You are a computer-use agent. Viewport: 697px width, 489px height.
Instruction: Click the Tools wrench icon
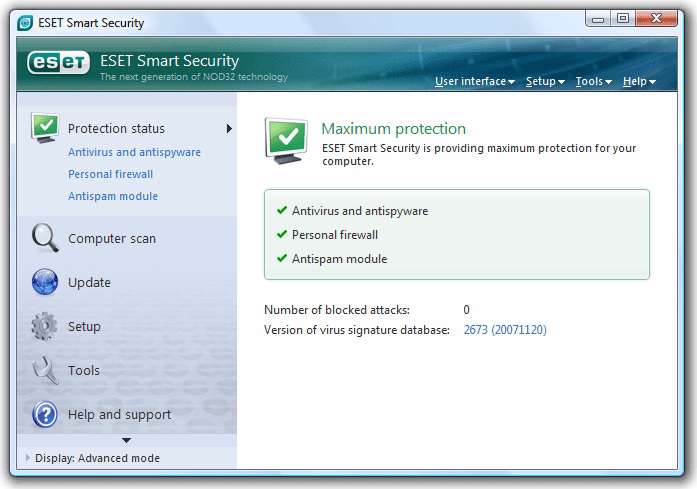[x=45, y=369]
